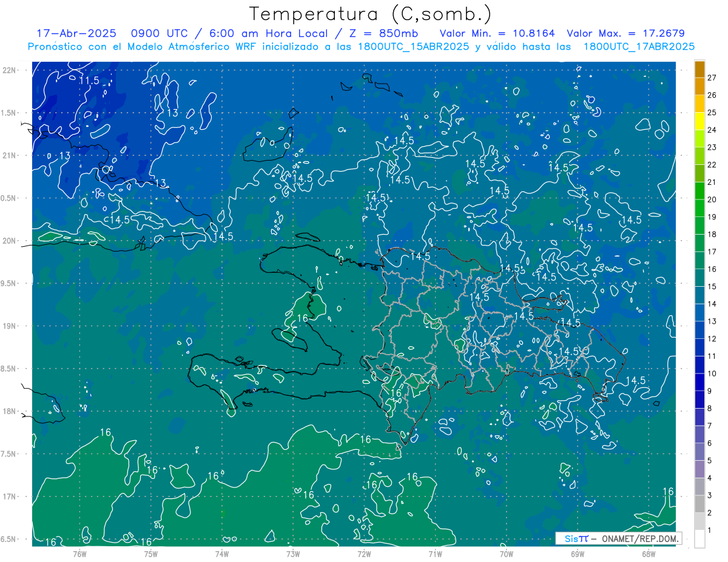Select initialization time '1800UTC_15ABR2025'
728x562 pixels.
[x=413, y=47]
